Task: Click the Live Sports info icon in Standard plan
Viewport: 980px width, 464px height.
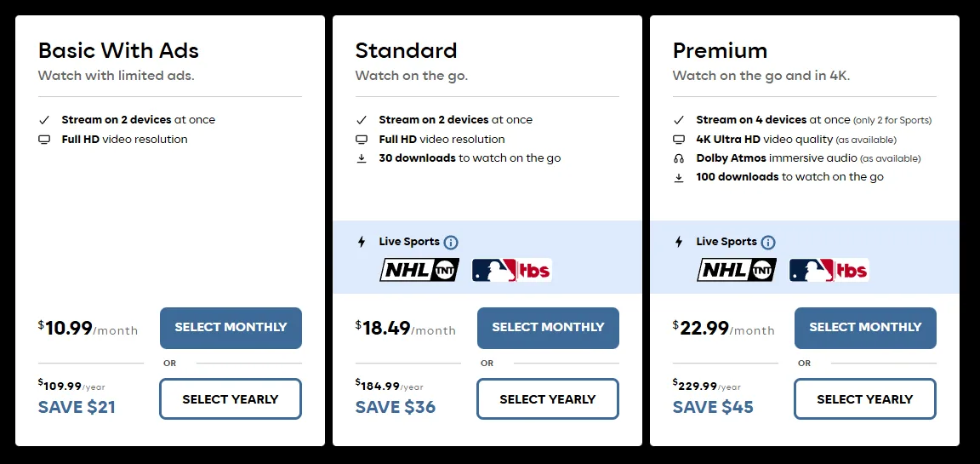Action: coord(451,243)
